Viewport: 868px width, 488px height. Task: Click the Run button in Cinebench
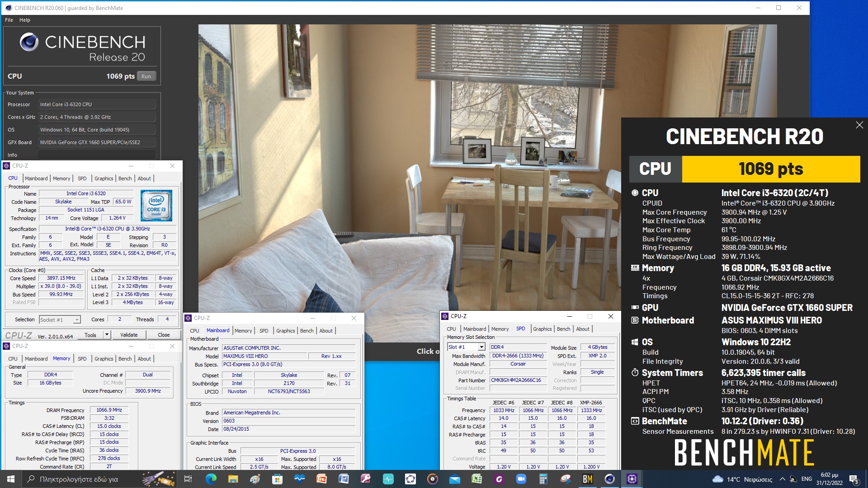[x=146, y=76]
